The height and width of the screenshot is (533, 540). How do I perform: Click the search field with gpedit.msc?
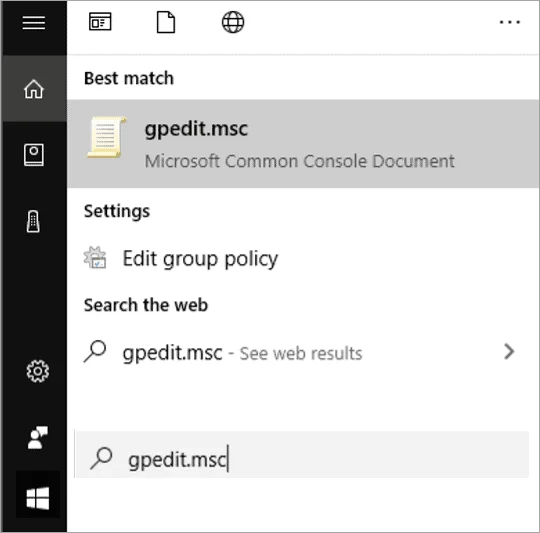[x=302, y=454]
